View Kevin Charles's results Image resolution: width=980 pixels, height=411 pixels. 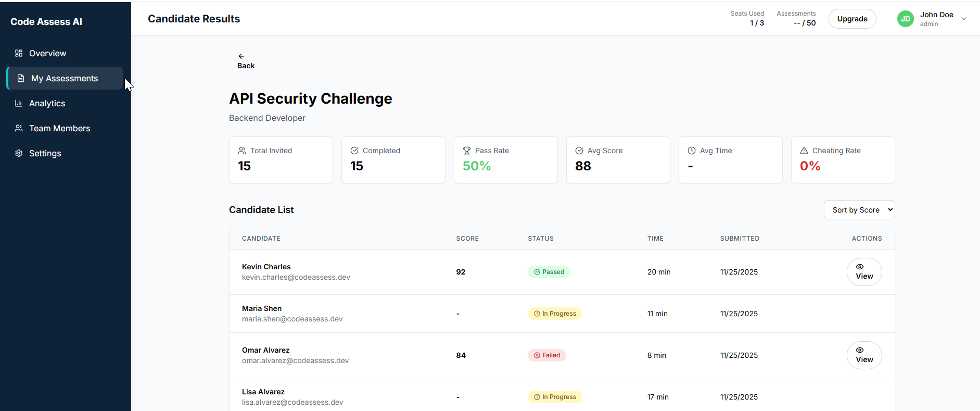point(864,272)
